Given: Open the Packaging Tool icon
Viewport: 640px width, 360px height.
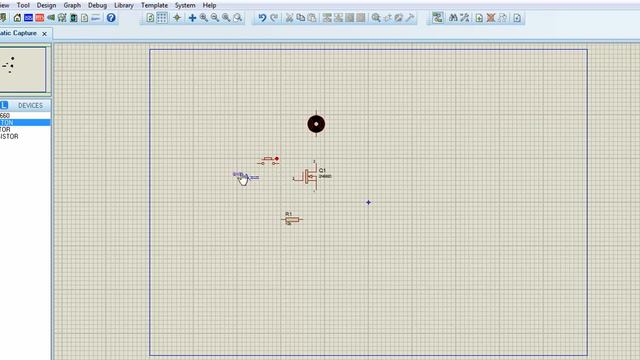Looking at the screenshot, I should tap(399, 18).
